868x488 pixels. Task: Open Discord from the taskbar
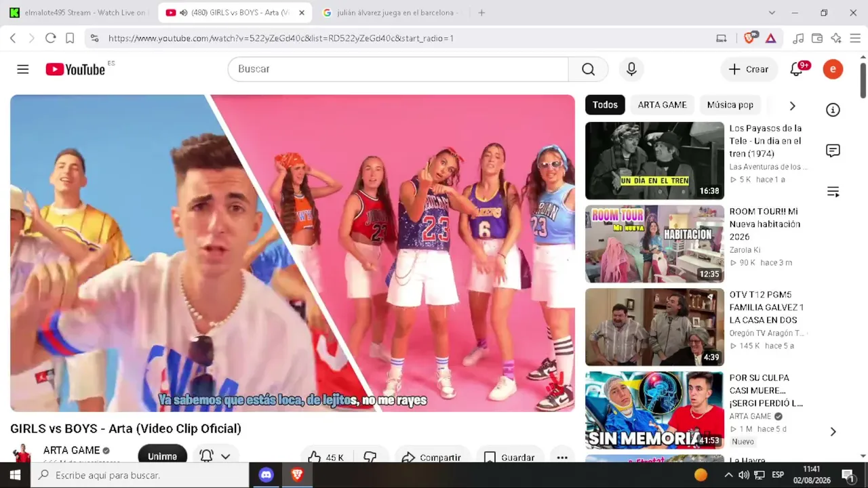[267, 475]
